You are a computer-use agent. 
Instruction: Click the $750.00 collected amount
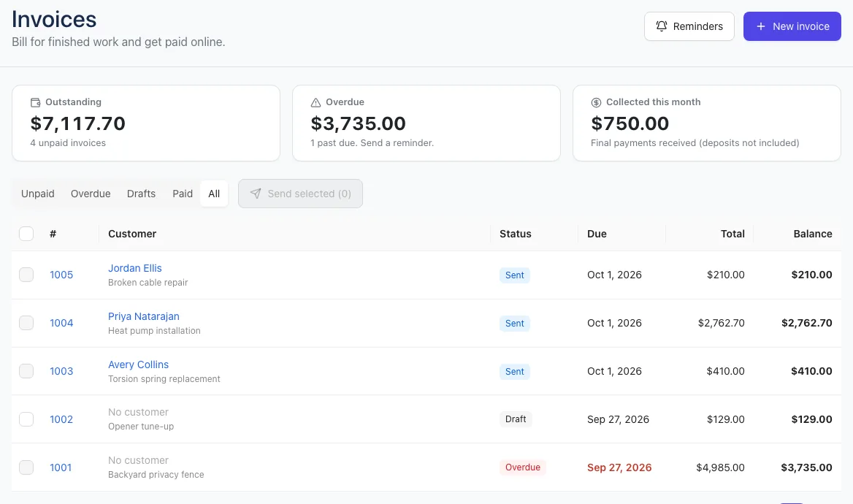click(630, 123)
